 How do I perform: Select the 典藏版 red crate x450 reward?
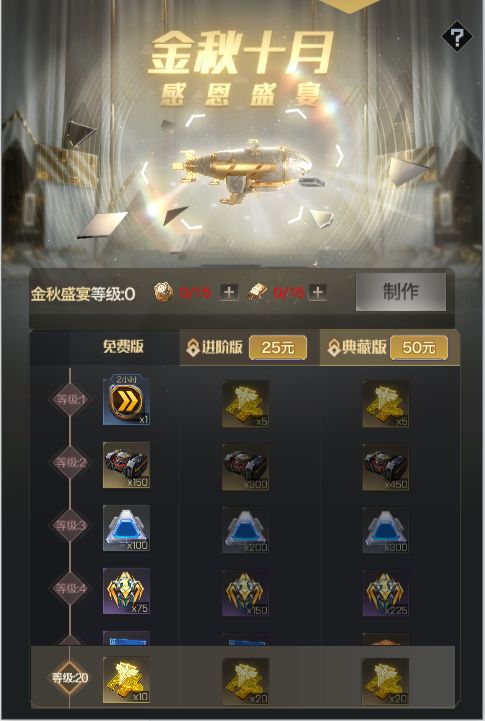385,467
